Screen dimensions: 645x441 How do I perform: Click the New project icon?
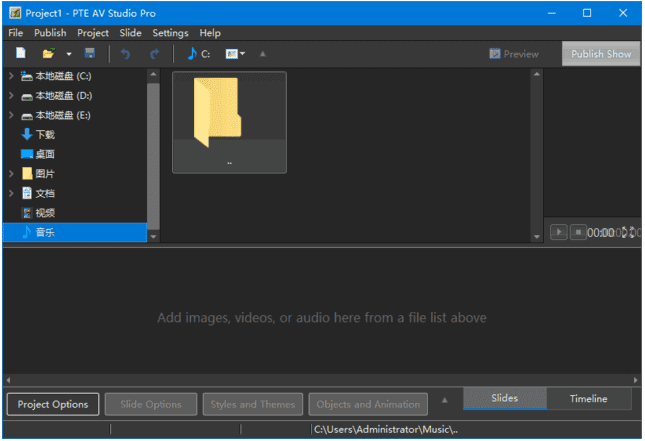[21, 53]
